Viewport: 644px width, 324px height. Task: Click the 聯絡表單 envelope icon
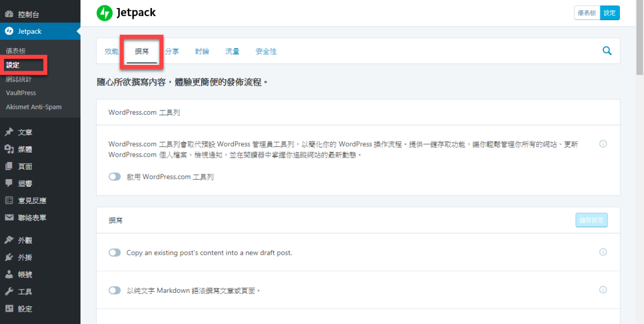(9, 218)
